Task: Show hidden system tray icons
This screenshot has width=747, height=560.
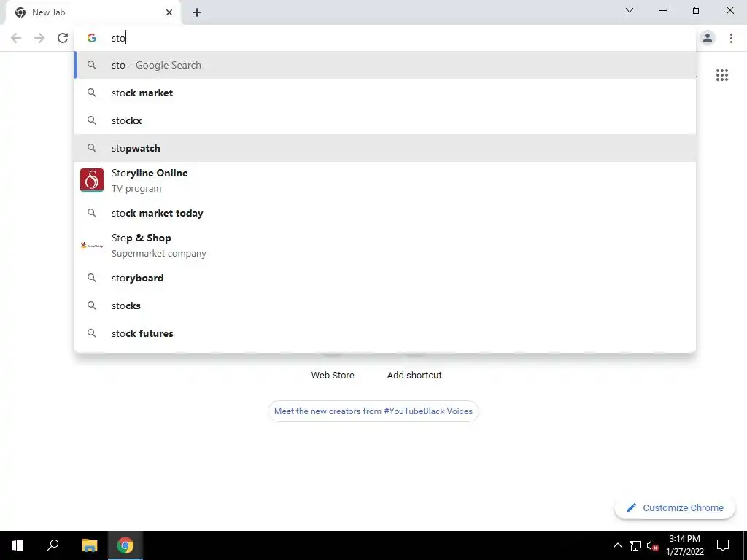Action: [617, 545]
